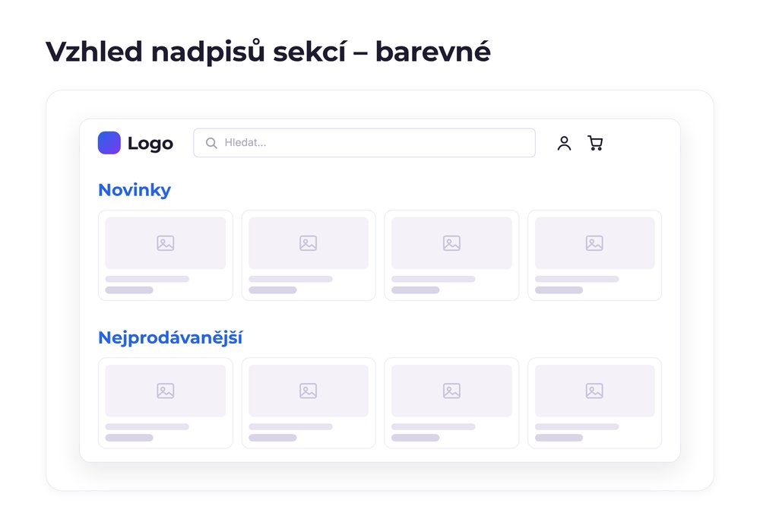Open the user account icon
Image resolution: width=760 pixels, height=532 pixels.
pyautogui.click(x=564, y=143)
